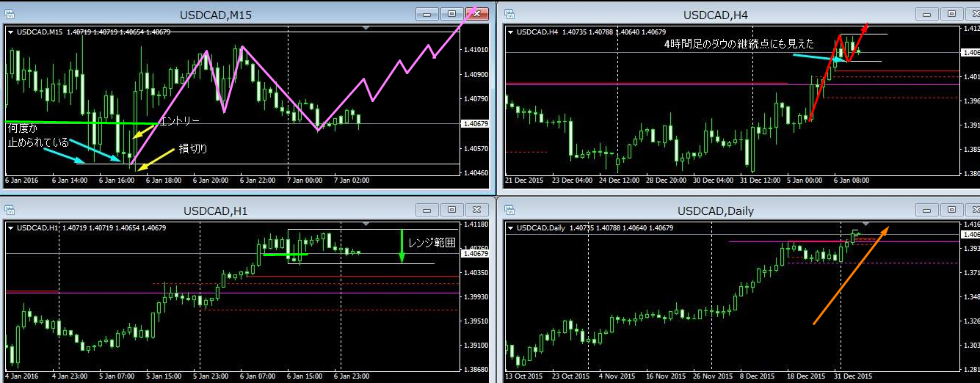Click the 損切り annotation text
Image resolution: width=980 pixels, height=383 pixels.
[x=194, y=149]
